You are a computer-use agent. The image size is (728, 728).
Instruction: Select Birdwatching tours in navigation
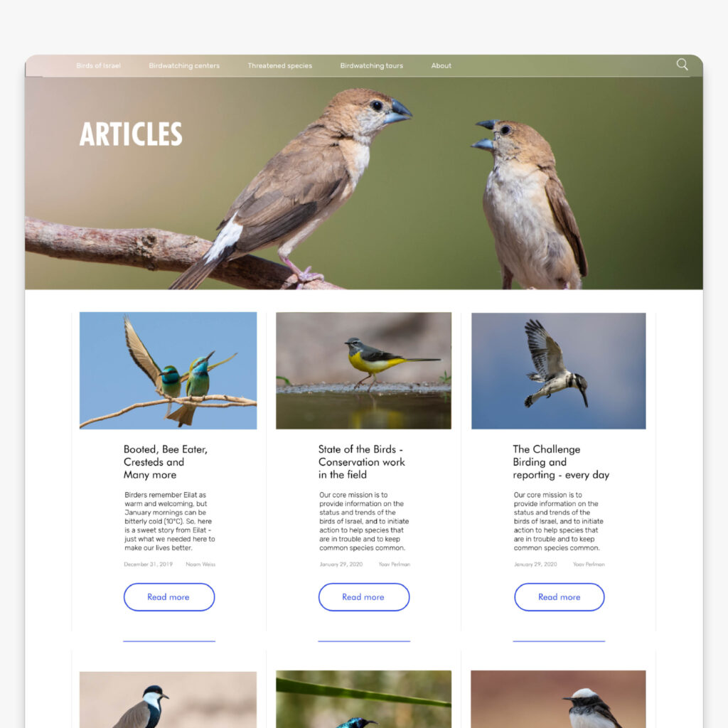click(x=371, y=65)
